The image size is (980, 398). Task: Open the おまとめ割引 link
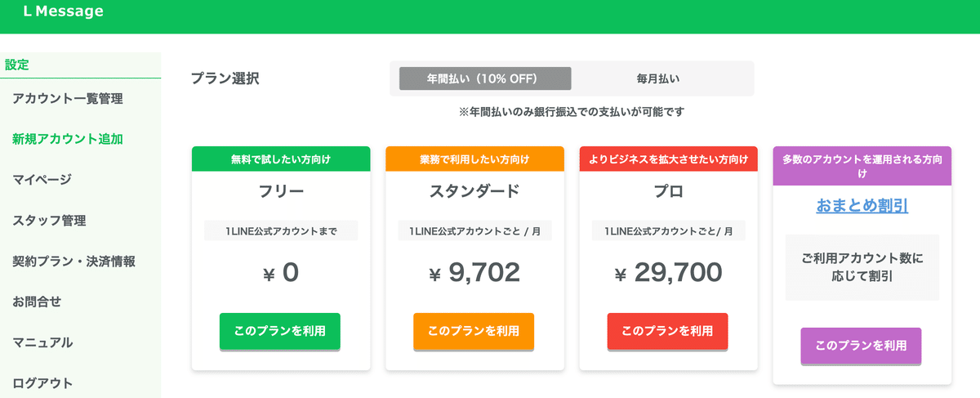point(862,206)
